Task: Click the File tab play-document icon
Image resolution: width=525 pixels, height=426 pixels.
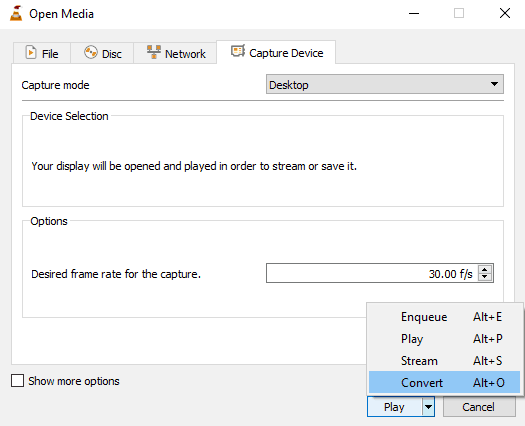Action: (x=31, y=53)
